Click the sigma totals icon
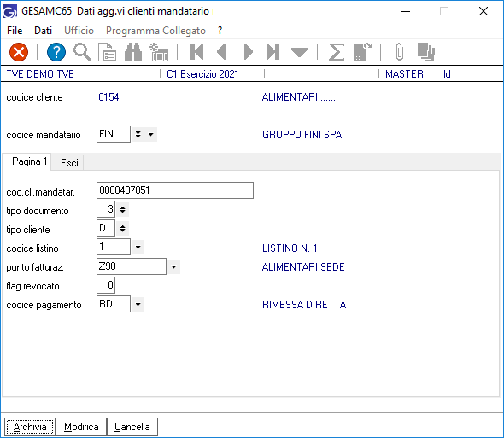 point(337,52)
